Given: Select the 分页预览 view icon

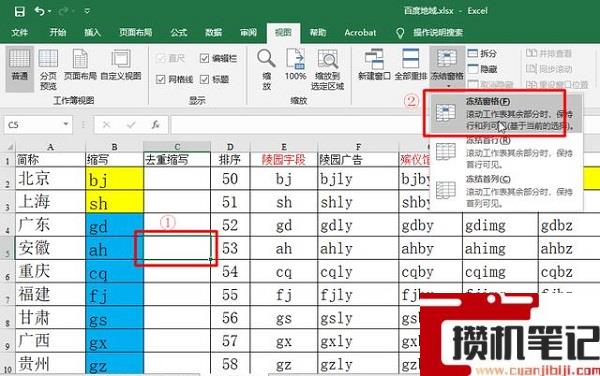Looking at the screenshot, I should click(x=48, y=69).
